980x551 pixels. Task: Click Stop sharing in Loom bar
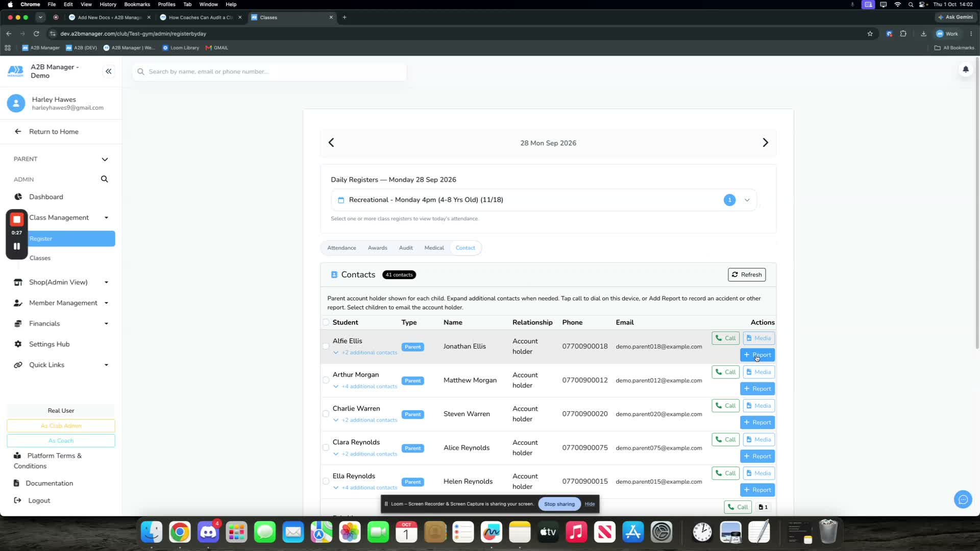coord(559,504)
